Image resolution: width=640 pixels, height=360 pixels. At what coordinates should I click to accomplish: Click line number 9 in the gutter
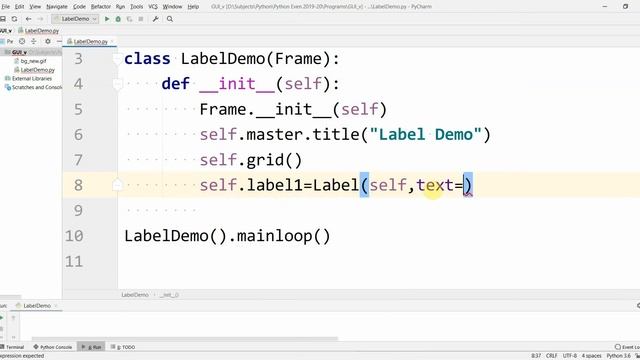(78, 211)
